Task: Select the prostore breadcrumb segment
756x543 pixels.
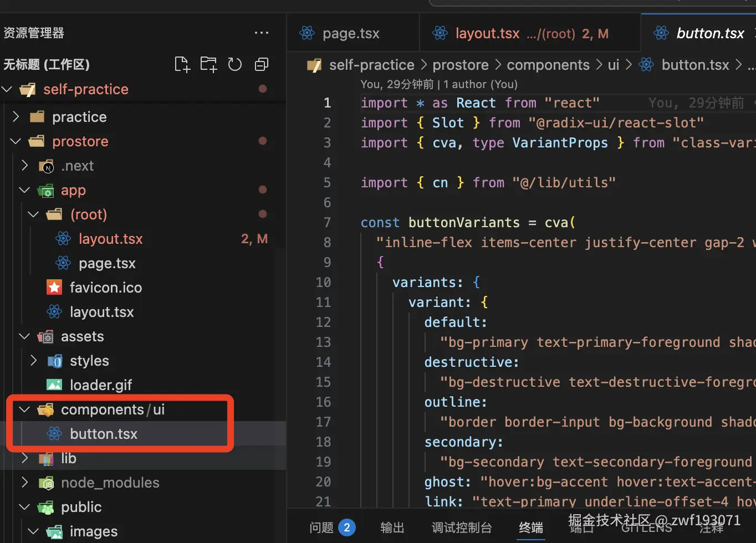Action: (461, 65)
